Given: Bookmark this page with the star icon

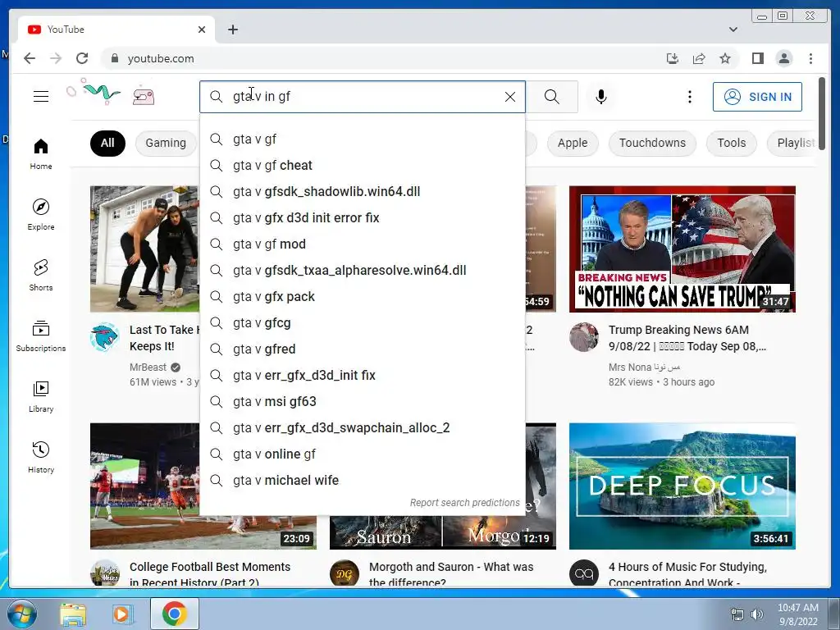Looking at the screenshot, I should (725, 58).
